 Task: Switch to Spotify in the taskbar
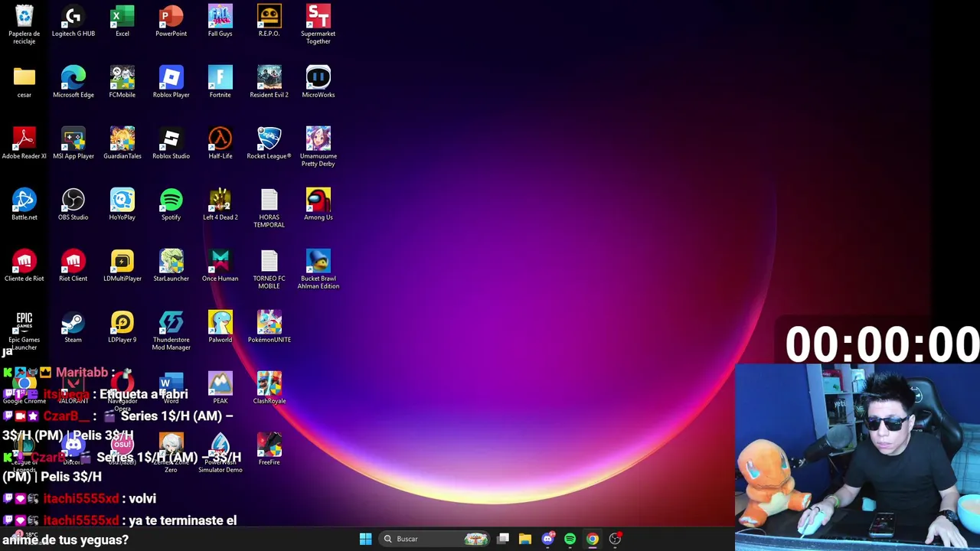click(570, 539)
